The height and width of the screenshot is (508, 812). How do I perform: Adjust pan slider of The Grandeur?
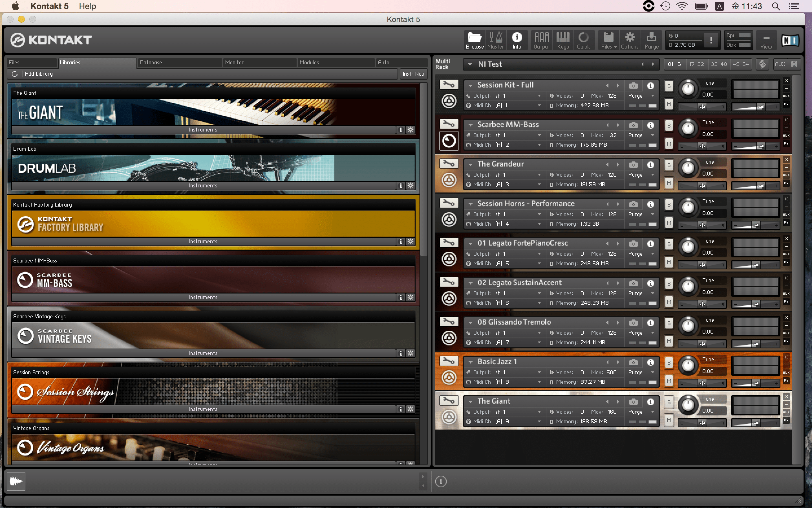point(702,186)
